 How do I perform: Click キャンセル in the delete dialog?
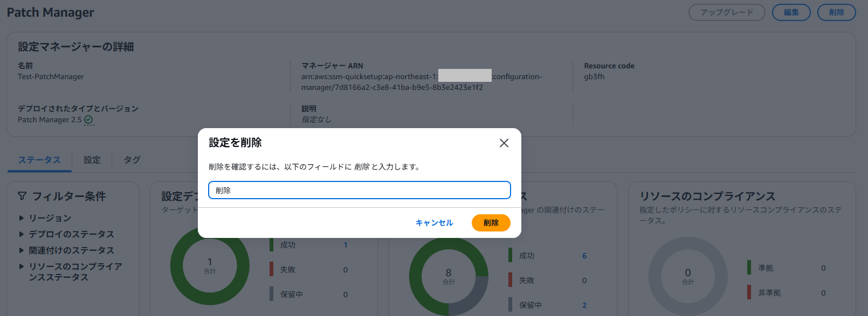point(434,223)
